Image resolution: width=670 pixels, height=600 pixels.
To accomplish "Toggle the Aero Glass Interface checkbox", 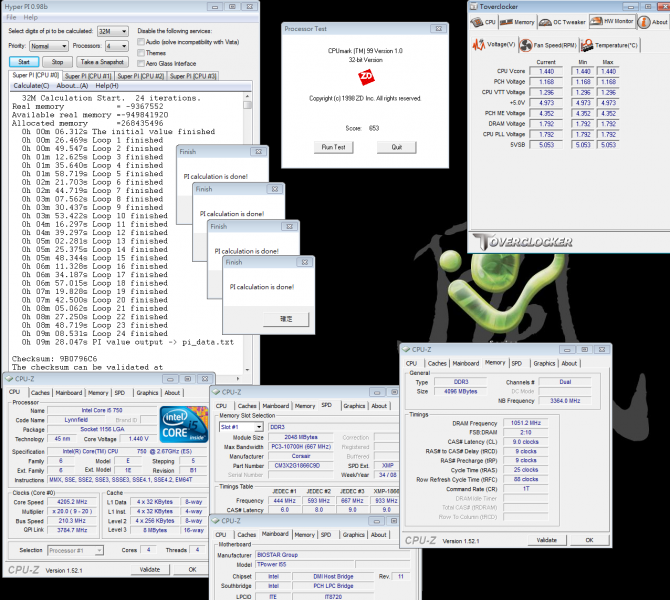I will 140,62.
